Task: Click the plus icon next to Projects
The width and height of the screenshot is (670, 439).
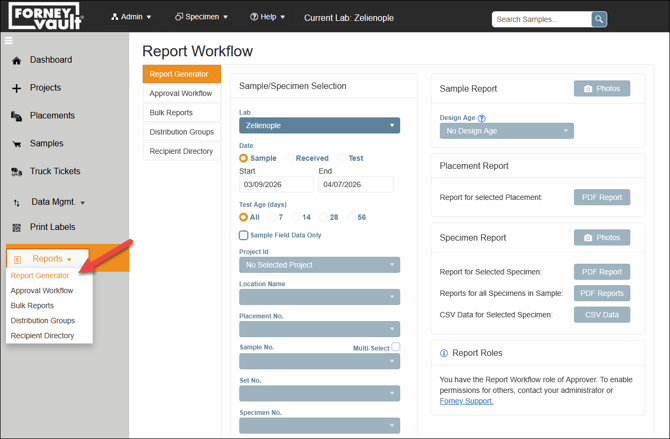Action: tap(16, 89)
